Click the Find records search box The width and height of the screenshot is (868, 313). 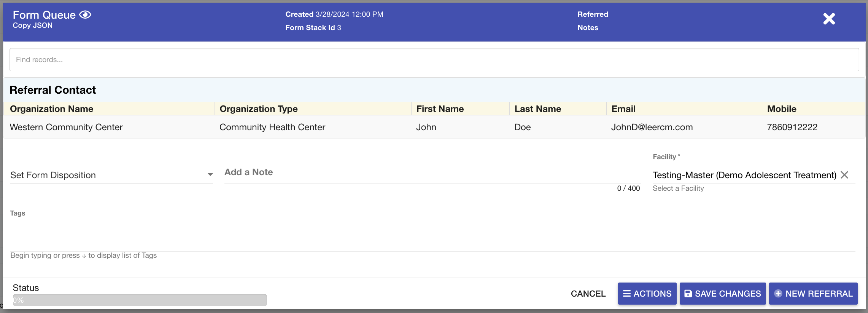(x=434, y=60)
